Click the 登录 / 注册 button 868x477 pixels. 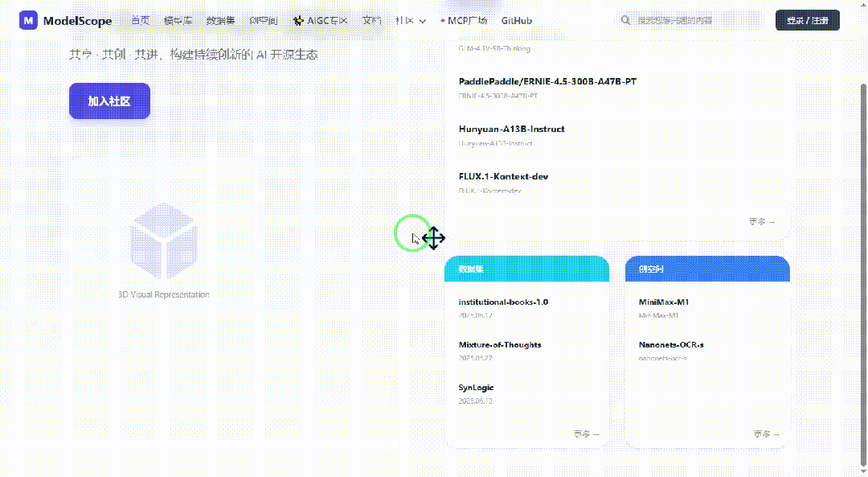[x=807, y=20]
